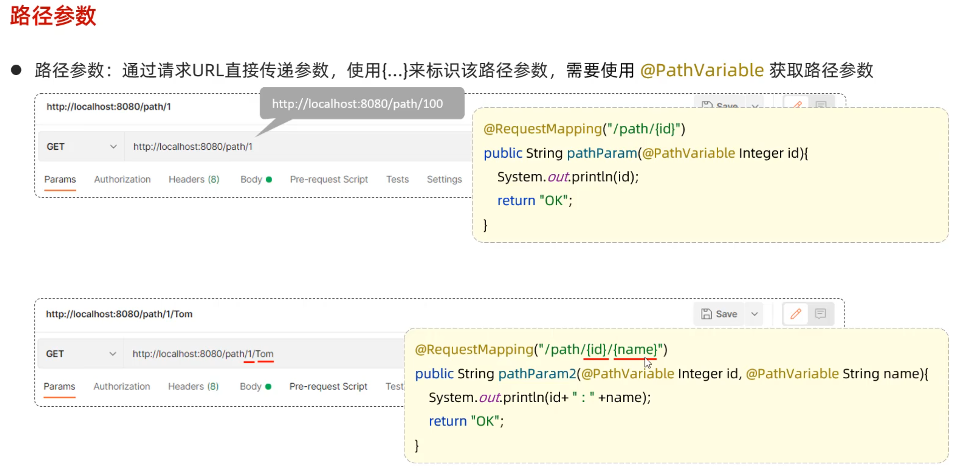Image resolution: width=980 pixels, height=466 pixels.
Task: Click URL field containing localhost:8080/path/1/Tom
Action: click(264, 354)
